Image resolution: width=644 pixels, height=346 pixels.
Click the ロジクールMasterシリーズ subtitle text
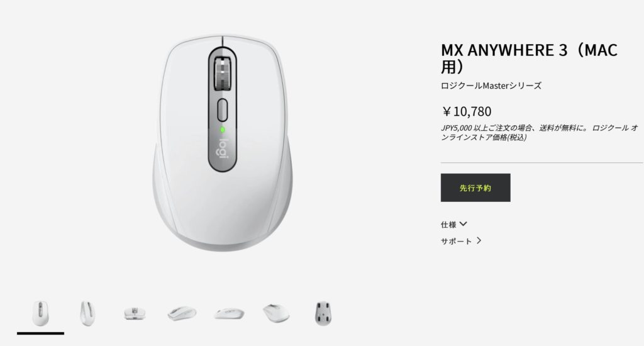(491, 86)
